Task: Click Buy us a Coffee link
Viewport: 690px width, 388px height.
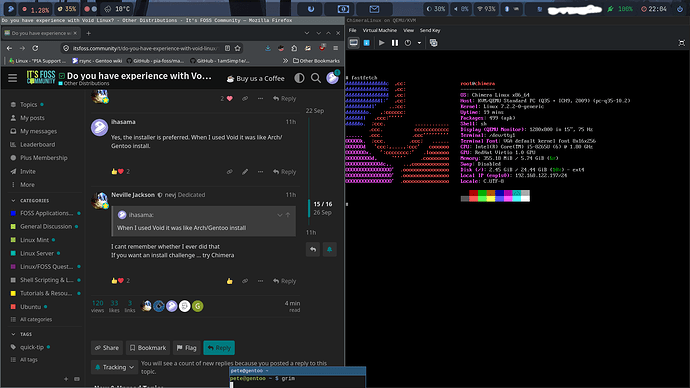Action: [x=256, y=78]
